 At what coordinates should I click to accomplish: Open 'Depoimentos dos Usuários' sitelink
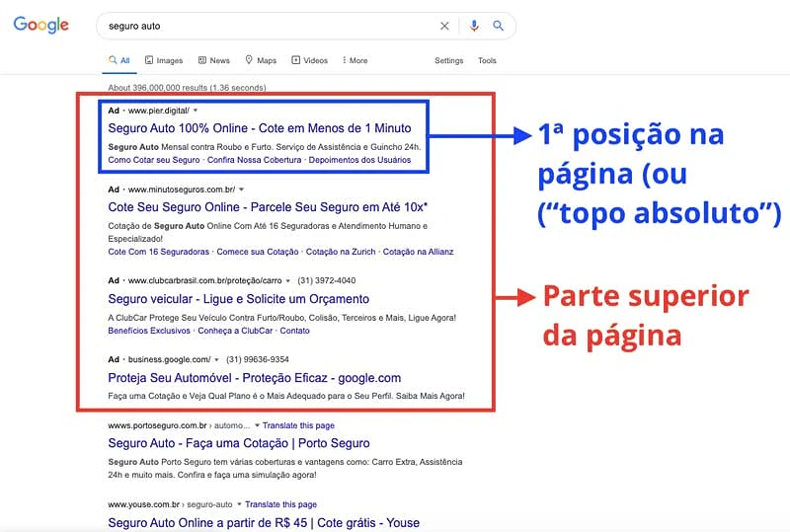tap(359, 160)
